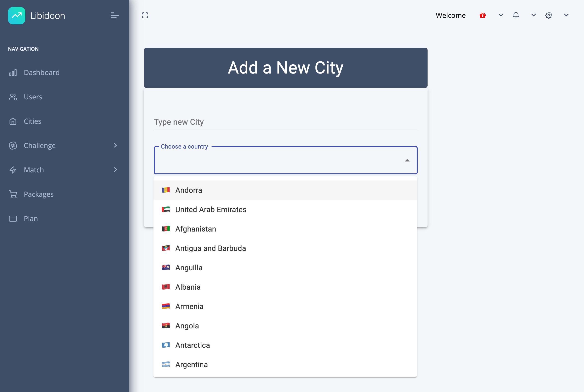Screen dimensions: 584x392
Task: Expand the Match submenu arrow
Action: tap(115, 170)
